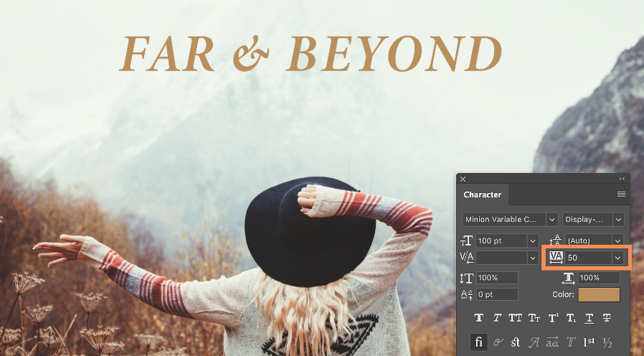Click the Display font style field
Image resolution: width=644 pixels, height=356 pixels.
pos(588,220)
